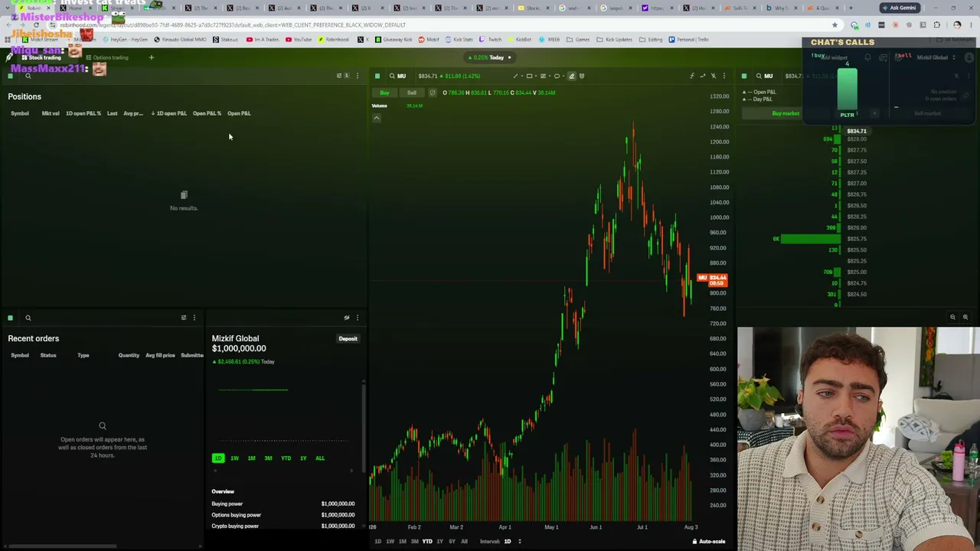
Task: Sort positions by Last column
Action: pyautogui.click(x=113, y=113)
